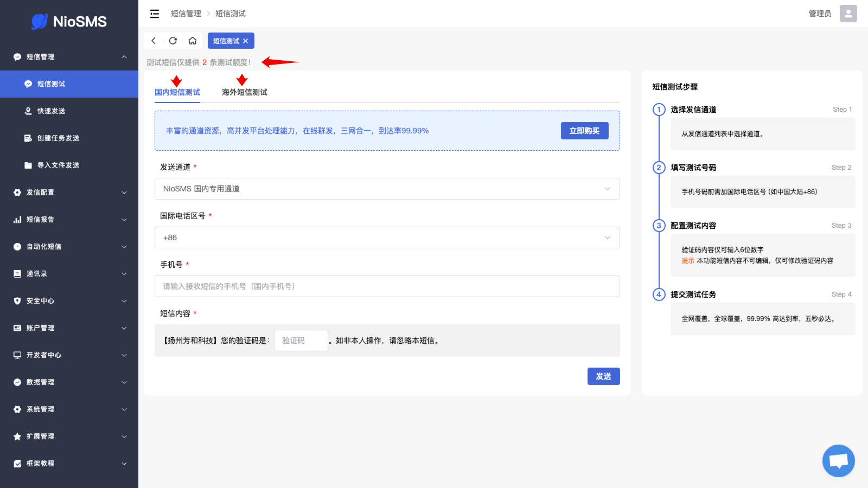Collapse the 短信管理 menu chevron
The image size is (868, 488).
click(124, 57)
